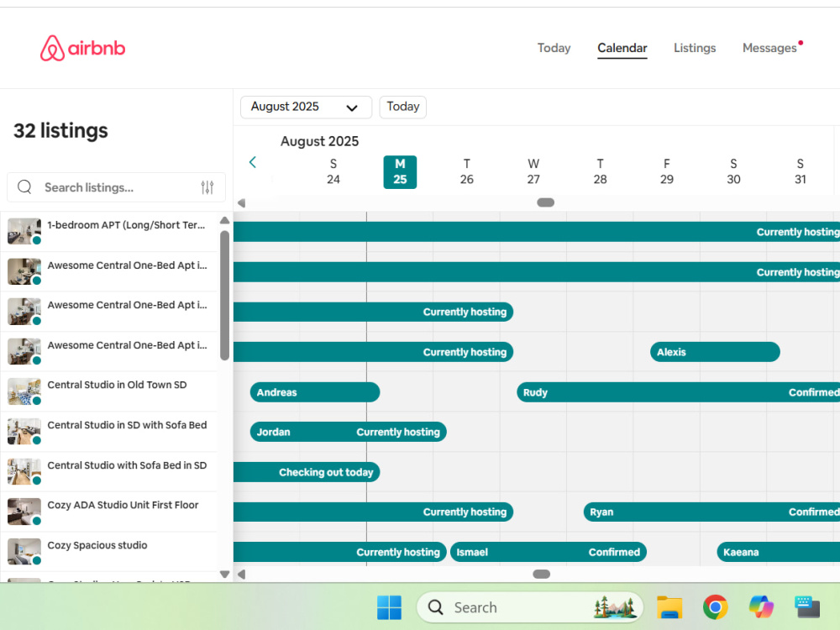Screen dimensions: 840x630
Task: Open the Messages tab
Action: (x=769, y=48)
